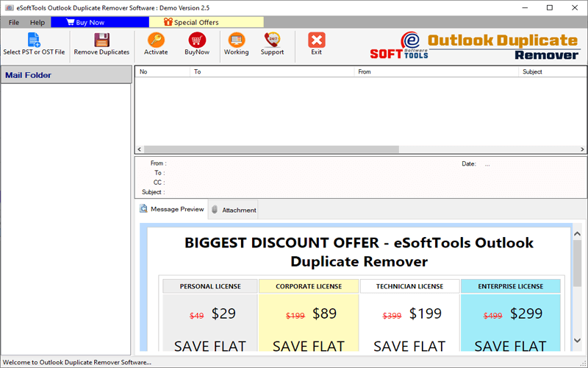
Task: Click the To column header
Action: coord(272,71)
